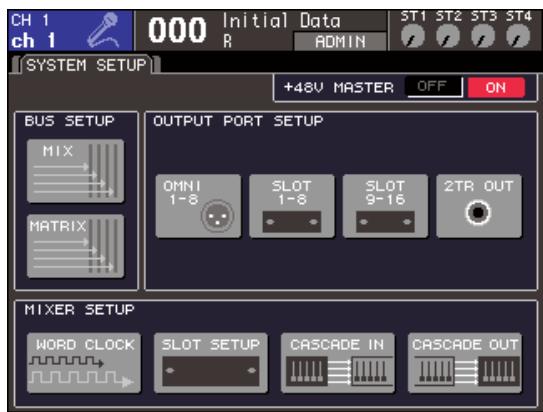Screen dimensions: 543x412
Task: Adjust the ST4 knob
Action: point(518,36)
